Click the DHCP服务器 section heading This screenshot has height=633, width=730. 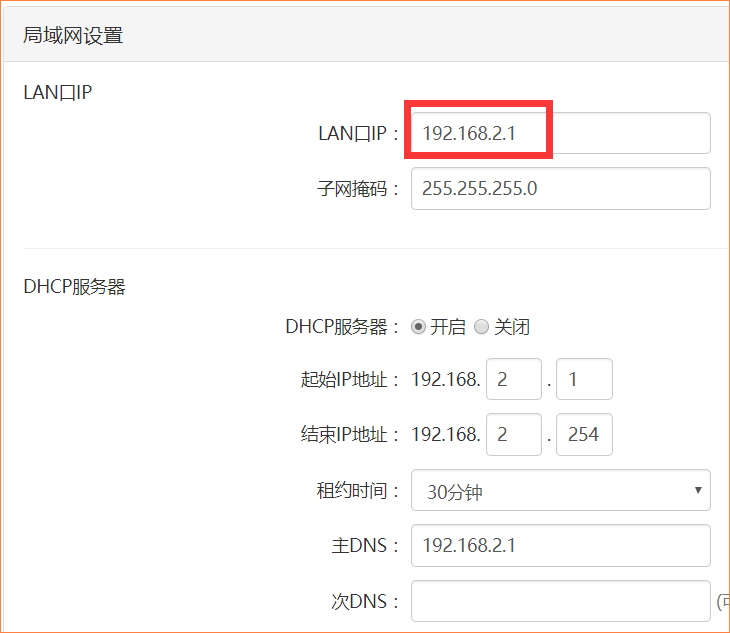pyautogui.click(x=74, y=287)
